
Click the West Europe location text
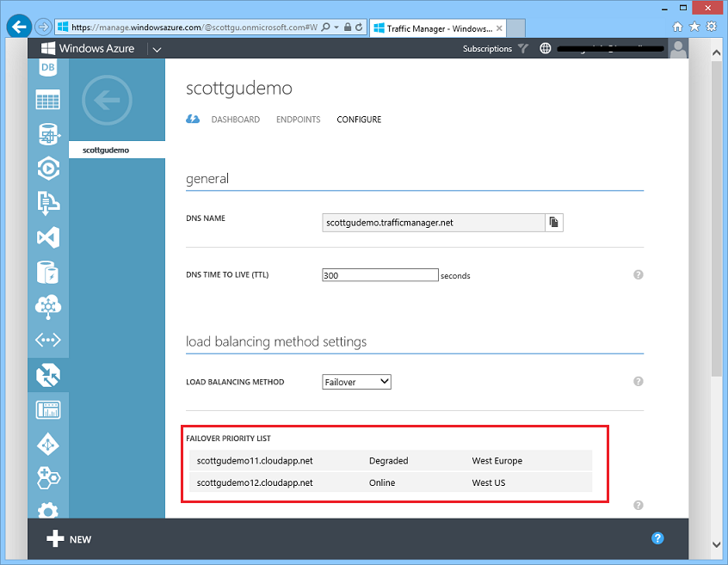coord(497,461)
